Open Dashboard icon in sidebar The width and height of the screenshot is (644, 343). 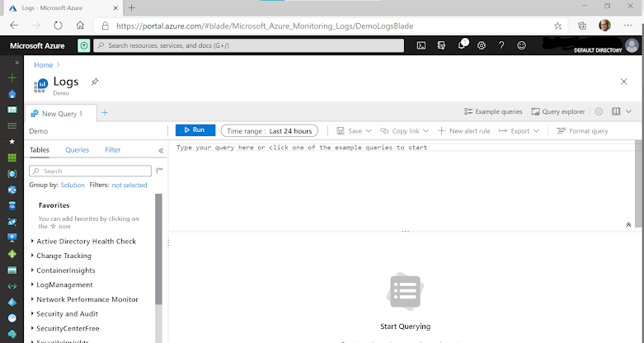(12, 110)
